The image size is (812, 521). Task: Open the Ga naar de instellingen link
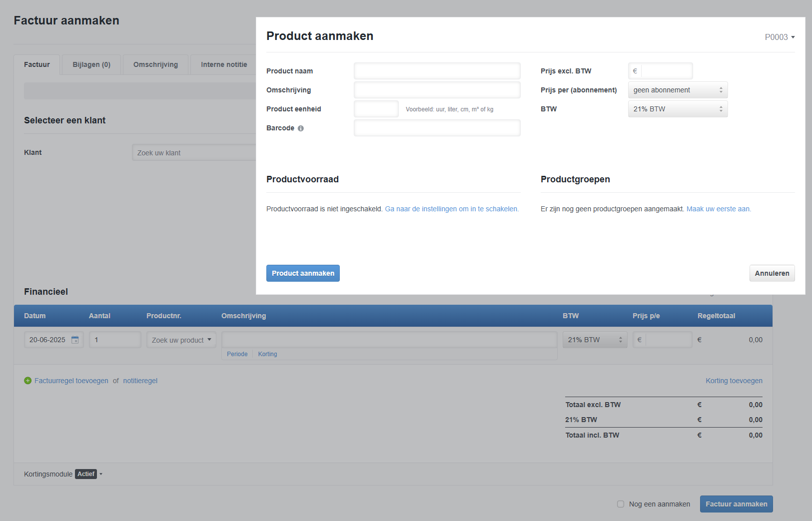coord(451,209)
